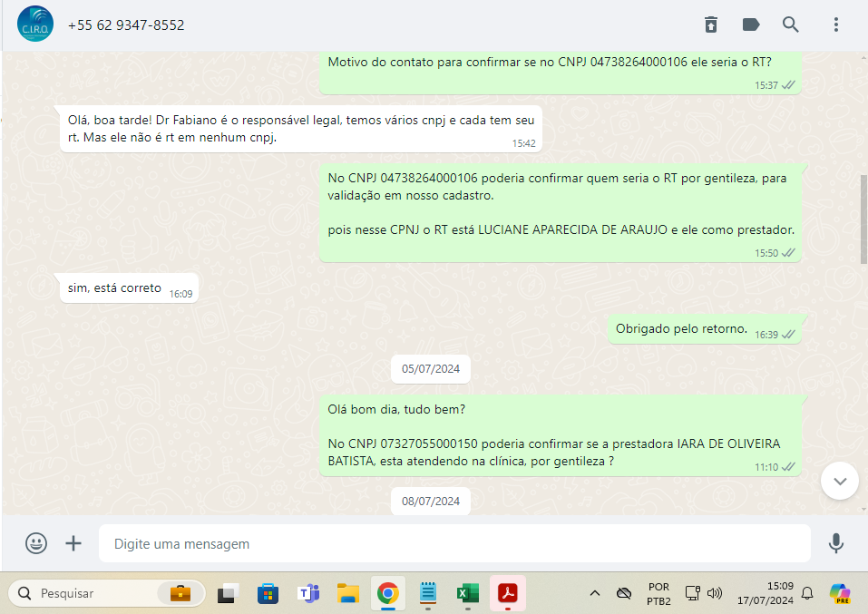Select the message mentioning LUCIANE APARECIDA DE ARAUJO
868x614 pixels.
[561, 212]
